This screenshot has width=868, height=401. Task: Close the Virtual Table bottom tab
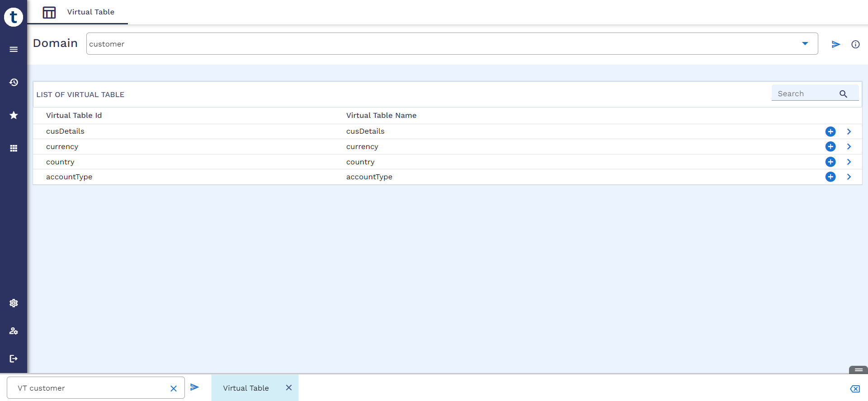click(289, 387)
